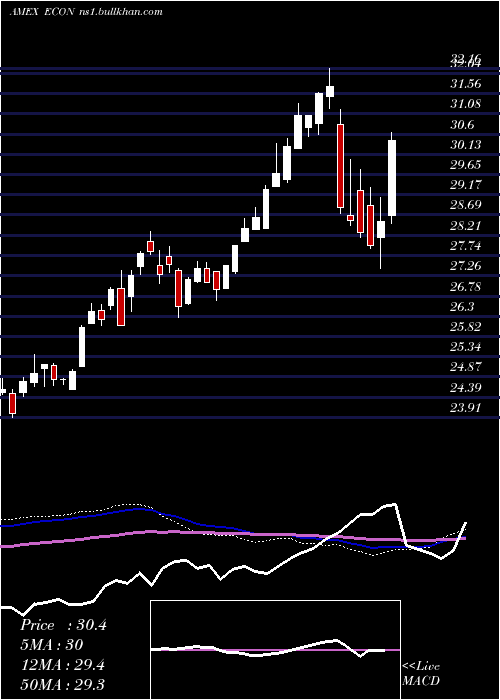This screenshot has width=500, height=700.
Task: Click the 12MA : 29.4 readout
Action: coord(62,665)
